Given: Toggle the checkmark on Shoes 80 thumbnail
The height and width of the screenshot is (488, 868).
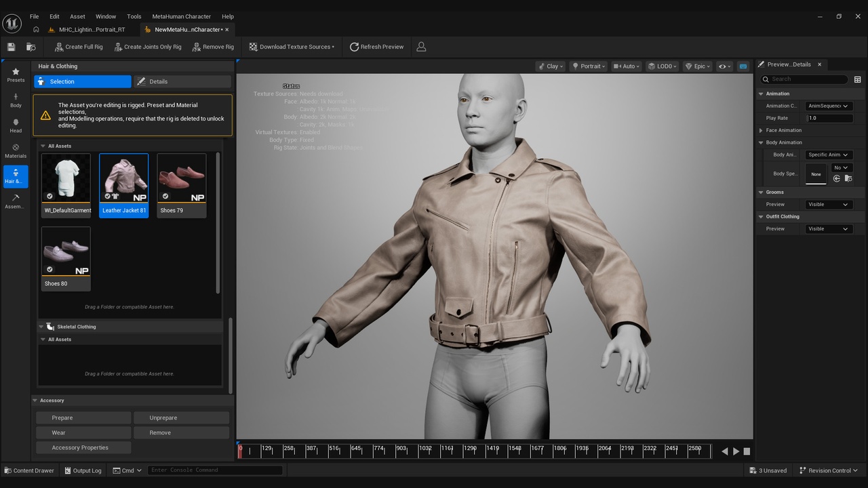Looking at the screenshot, I should pyautogui.click(x=50, y=269).
